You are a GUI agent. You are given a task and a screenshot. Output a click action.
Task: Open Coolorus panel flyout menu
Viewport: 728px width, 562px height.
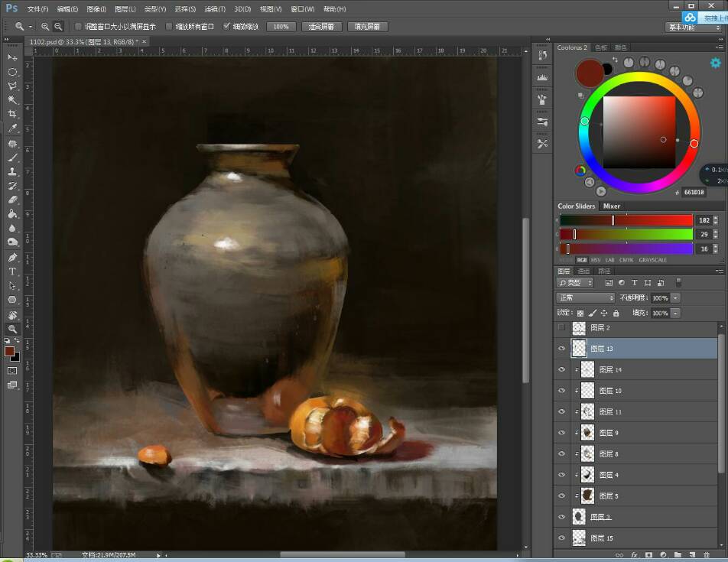(719, 47)
